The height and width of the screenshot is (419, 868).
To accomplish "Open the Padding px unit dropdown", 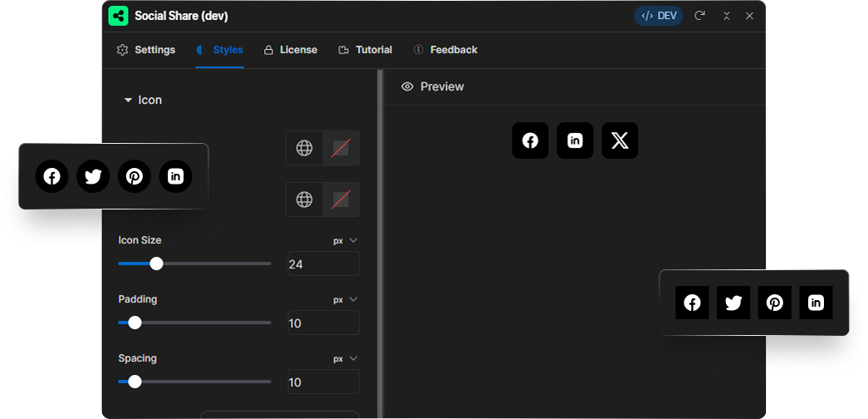I will click(346, 300).
